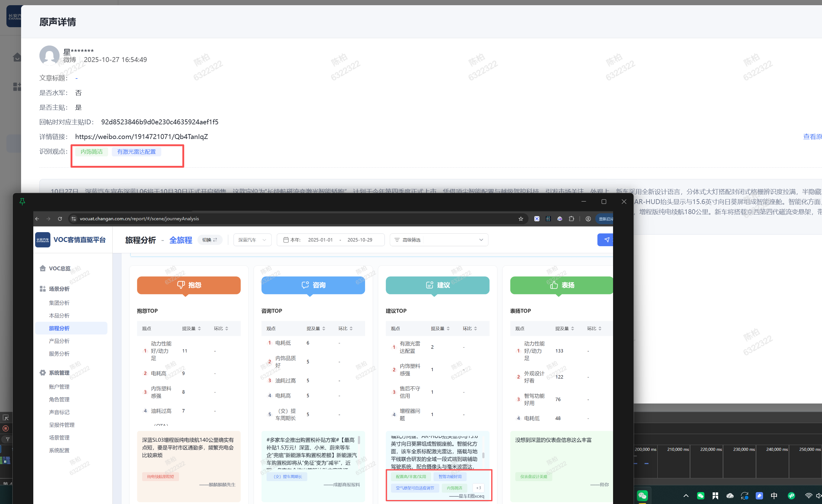Expand the 高级筛选 dropdown
822x504 pixels.
tap(481, 240)
